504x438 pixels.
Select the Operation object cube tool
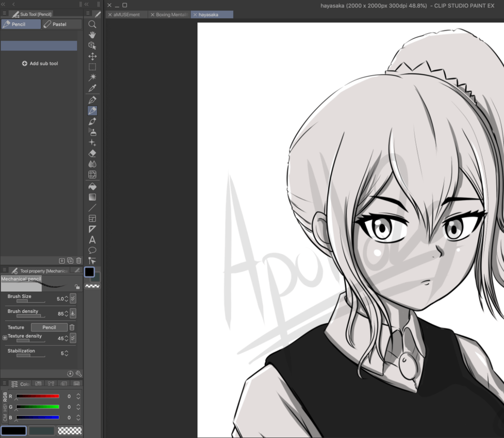click(x=92, y=45)
